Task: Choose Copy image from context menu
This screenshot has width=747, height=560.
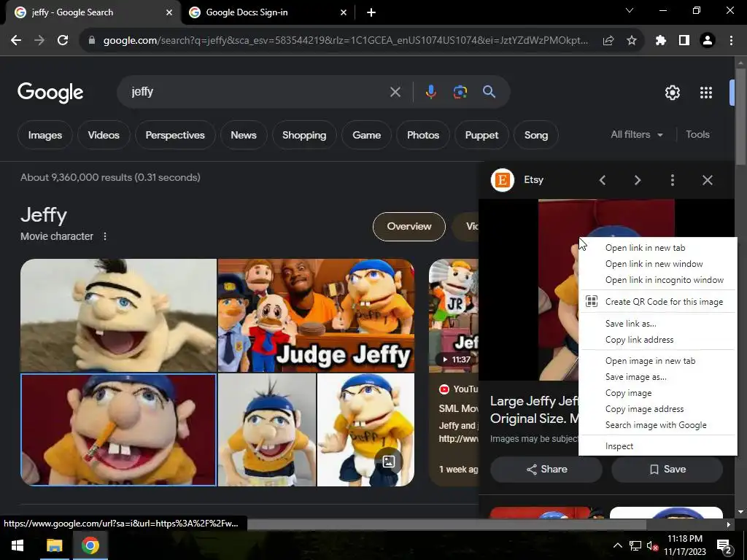Action: tap(657, 393)
